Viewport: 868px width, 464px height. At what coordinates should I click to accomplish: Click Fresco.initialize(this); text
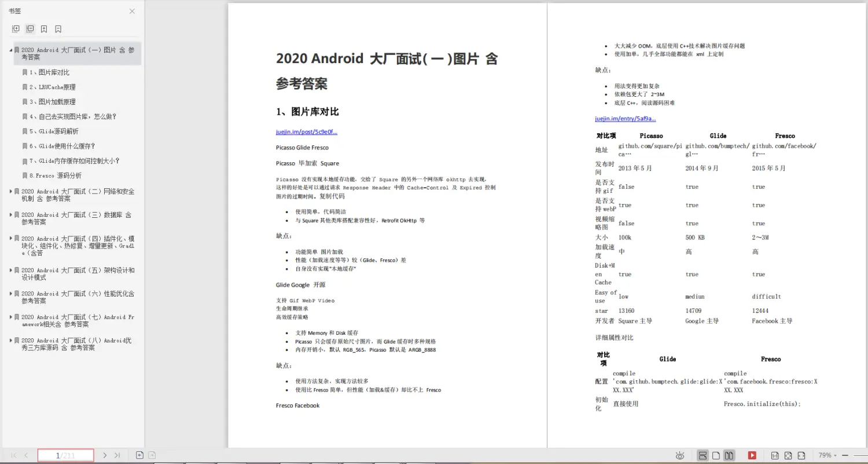click(762, 404)
